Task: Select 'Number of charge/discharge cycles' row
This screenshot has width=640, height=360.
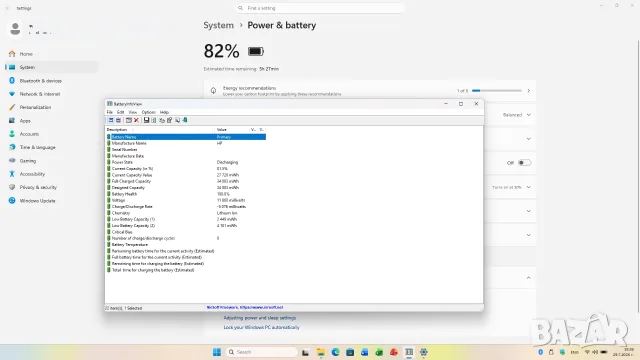Action: coord(186,238)
